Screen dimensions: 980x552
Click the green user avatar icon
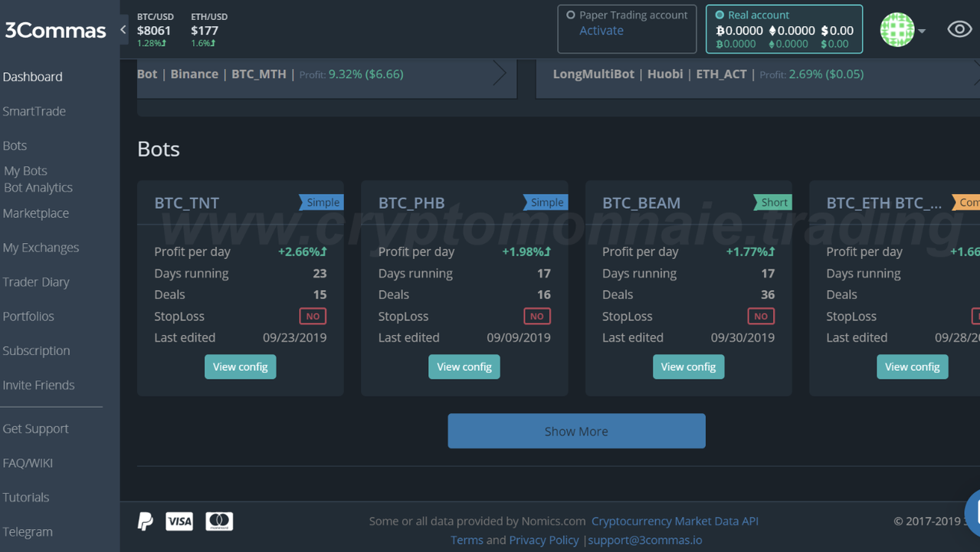point(897,30)
